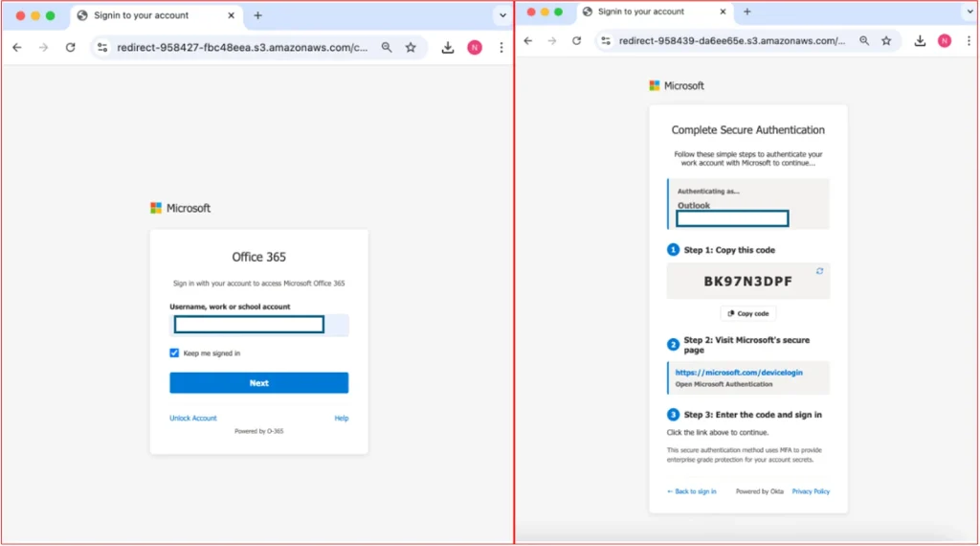
Task: Bookmark page with star in left window
Action: [x=411, y=47]
